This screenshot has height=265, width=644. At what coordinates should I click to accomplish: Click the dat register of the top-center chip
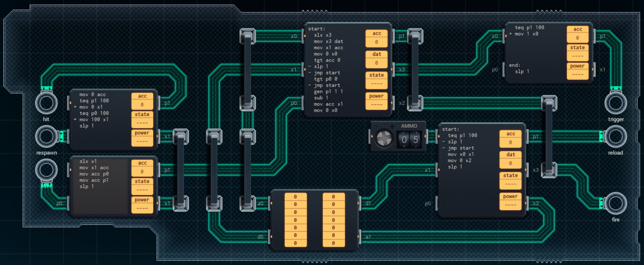coord(376,63)
